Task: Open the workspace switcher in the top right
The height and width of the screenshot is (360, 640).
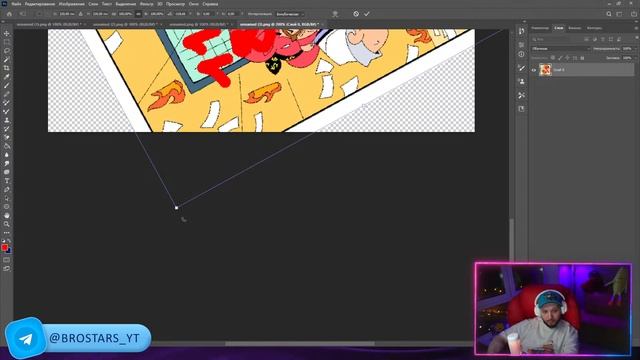Action: (620, 14)
